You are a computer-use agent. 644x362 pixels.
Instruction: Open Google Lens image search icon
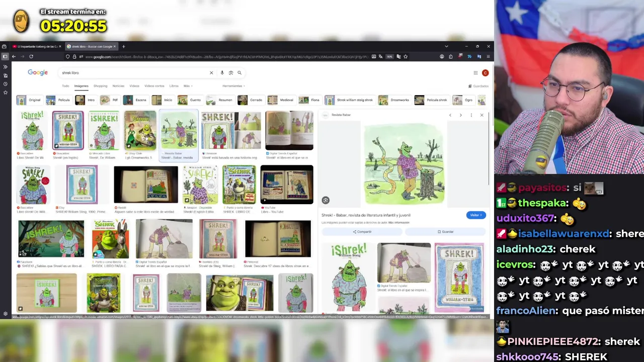point(231,73)
